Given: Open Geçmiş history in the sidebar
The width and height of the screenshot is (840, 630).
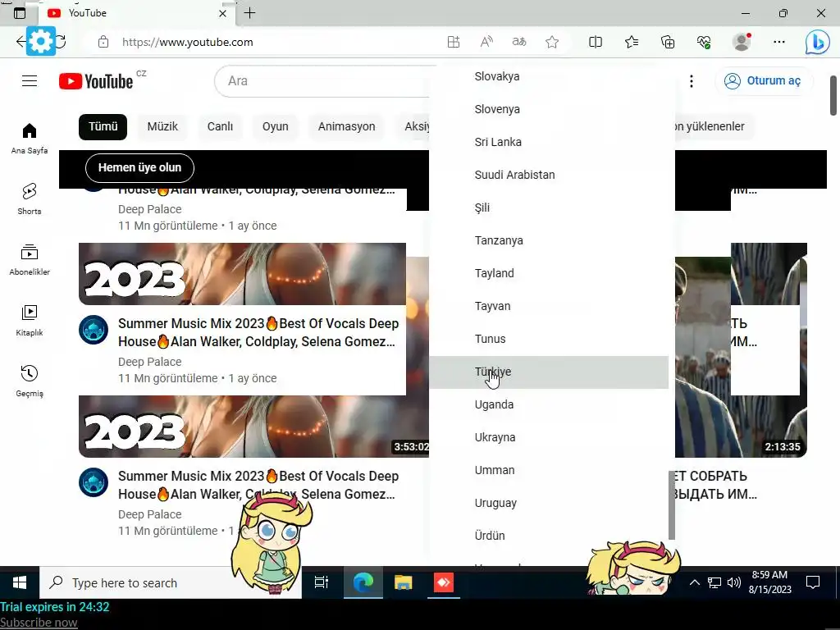Looking at the screenshot, I should click(x=30, y=381).
